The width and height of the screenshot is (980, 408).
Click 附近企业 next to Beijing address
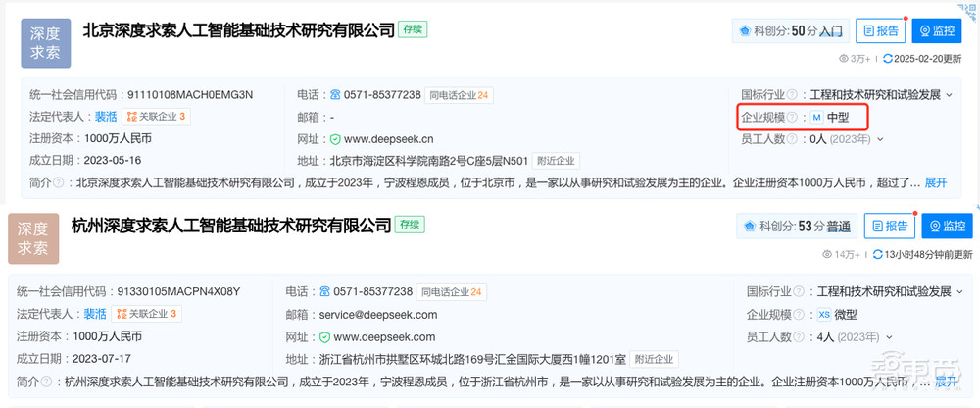tap(557, 161)
